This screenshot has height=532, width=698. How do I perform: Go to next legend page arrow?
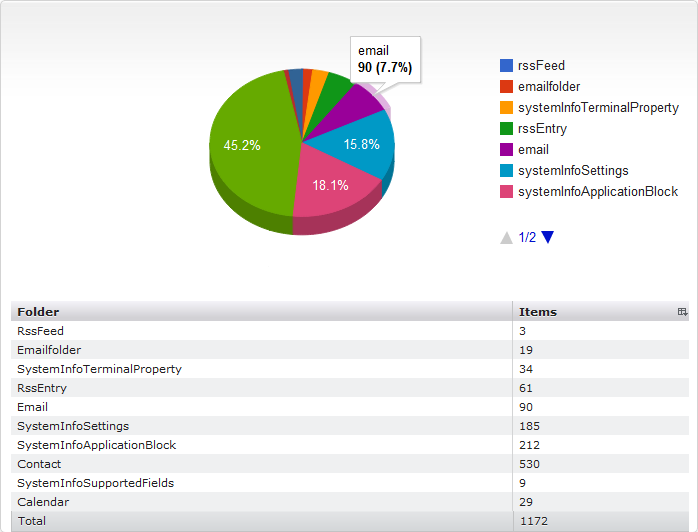click(547, 237)
